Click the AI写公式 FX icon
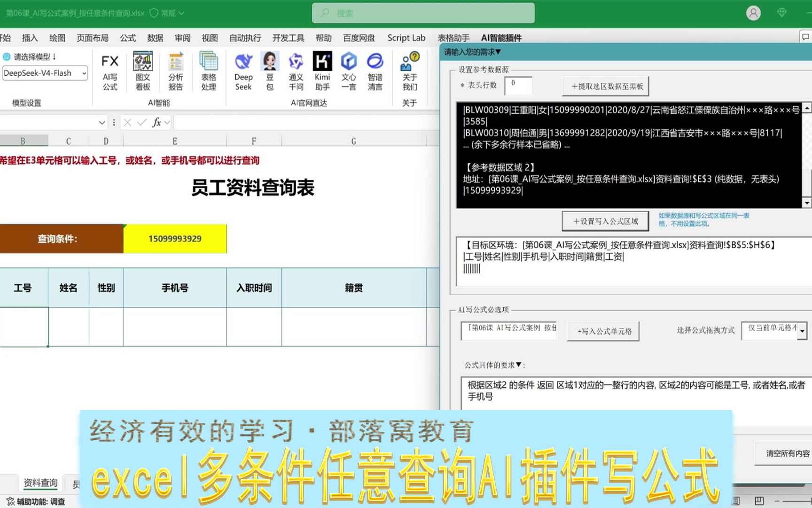 [x=110, y=71]
